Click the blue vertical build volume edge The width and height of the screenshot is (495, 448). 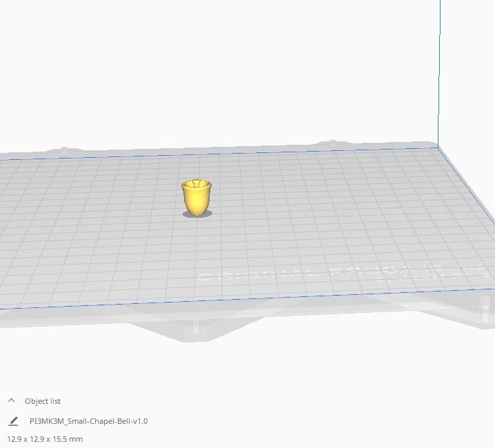pos(439,69)
